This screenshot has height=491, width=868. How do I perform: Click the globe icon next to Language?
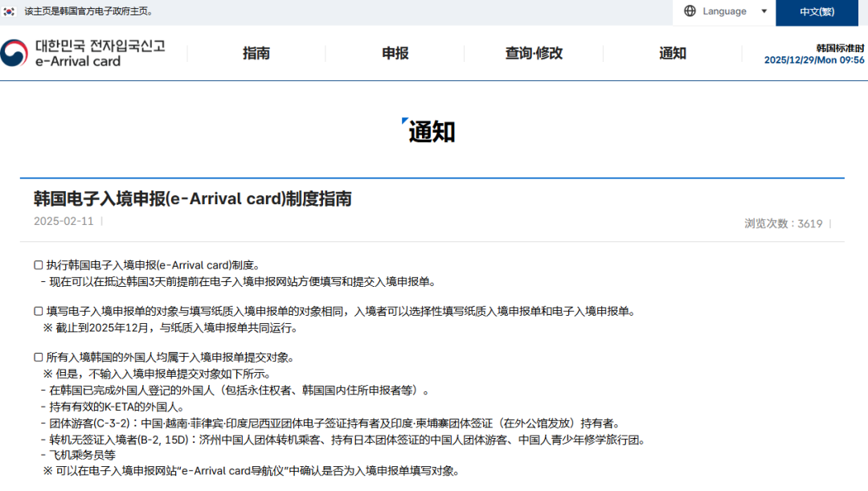click(690, 11)
